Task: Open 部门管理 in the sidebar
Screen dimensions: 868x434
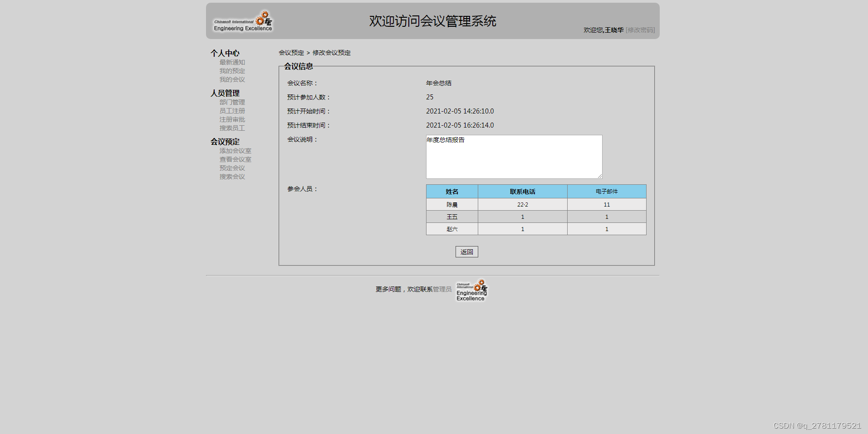Action: pyautogui.click(x=232, y=102)
